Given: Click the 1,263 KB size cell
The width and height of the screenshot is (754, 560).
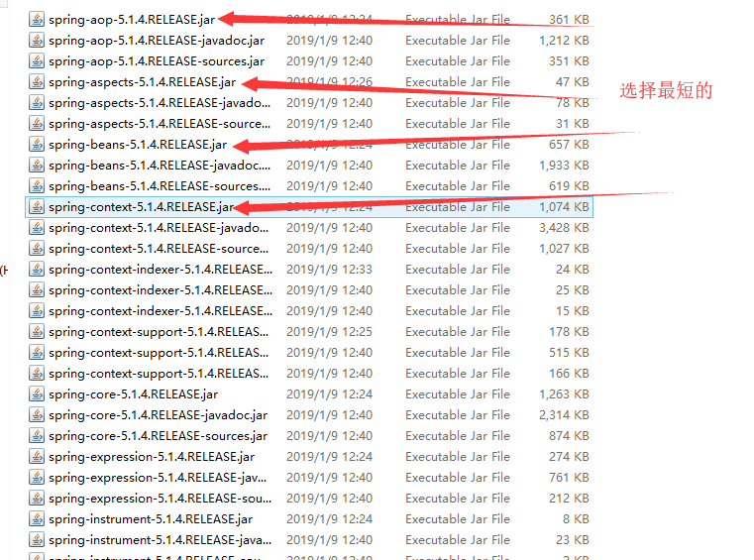Looking at the screenshot, I should (x=564, y=394).
